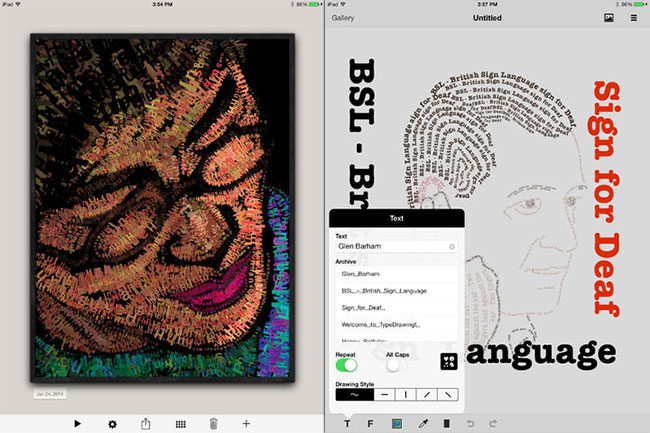Open the color picker swatch tool
This screenshot has width=650, height=433.
pos(397,423)
